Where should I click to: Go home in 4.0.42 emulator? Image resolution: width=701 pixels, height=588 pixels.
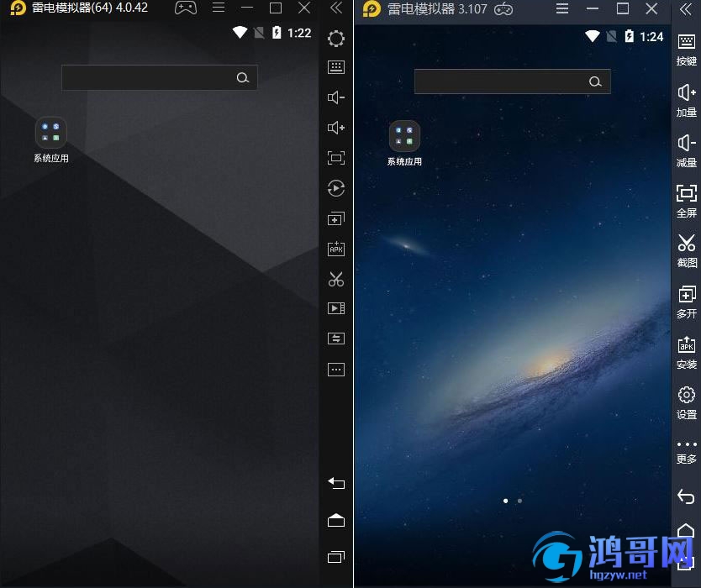pyautogui.click(x=336, y=520)
